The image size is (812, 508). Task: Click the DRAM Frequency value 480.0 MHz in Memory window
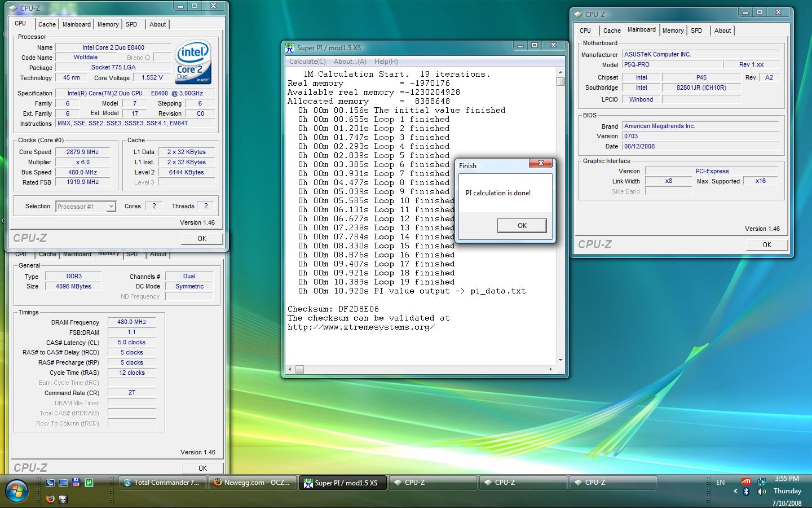[x=131, y=322]
